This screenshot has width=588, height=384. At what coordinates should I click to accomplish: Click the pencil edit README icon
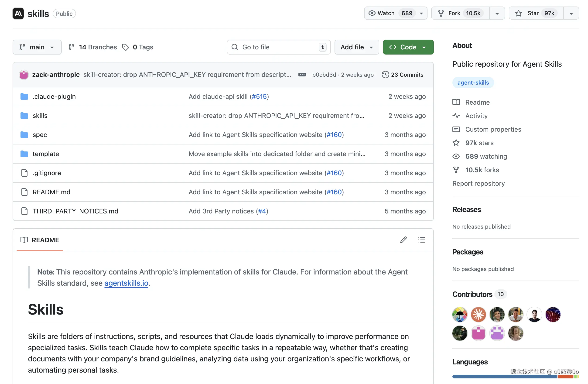coord(403,240)
